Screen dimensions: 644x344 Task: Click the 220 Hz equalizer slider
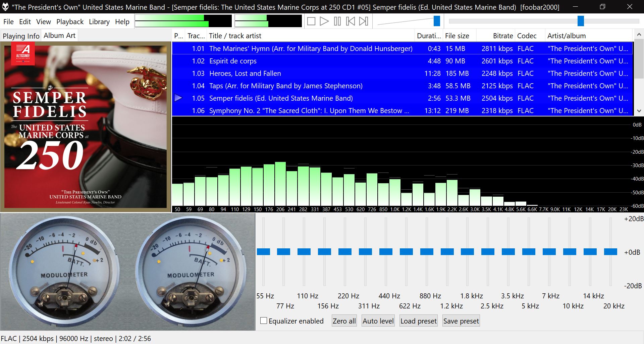pyautogui.click(x=345, y=252)
